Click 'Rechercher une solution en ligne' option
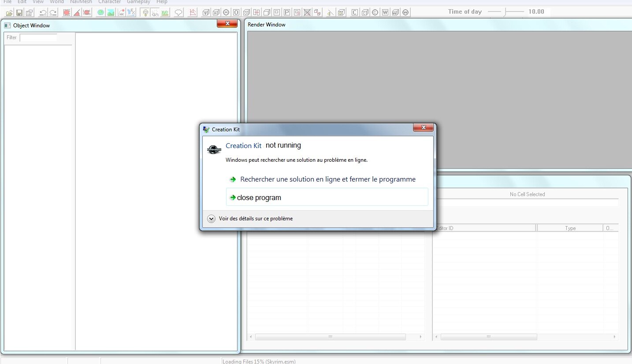 328,179
